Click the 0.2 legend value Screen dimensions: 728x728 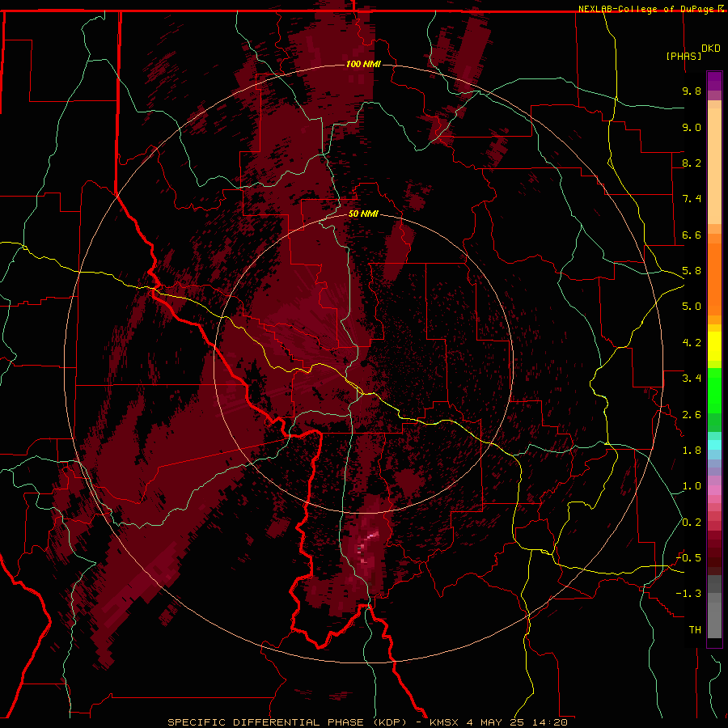pos(692,523)
